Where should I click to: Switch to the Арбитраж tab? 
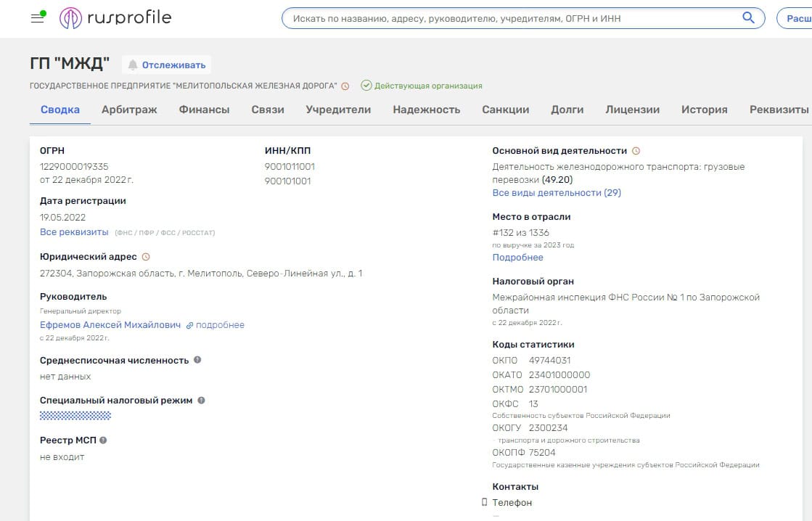click(129, 110)
